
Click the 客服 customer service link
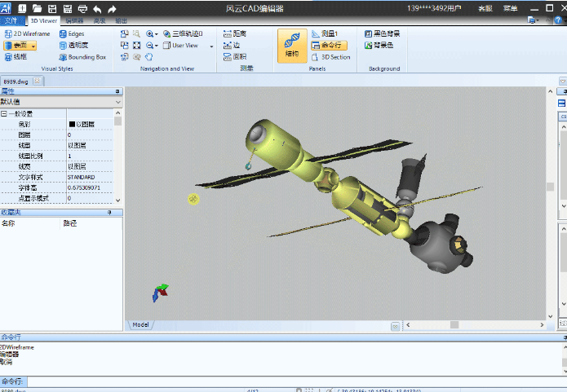click(485, 8)
